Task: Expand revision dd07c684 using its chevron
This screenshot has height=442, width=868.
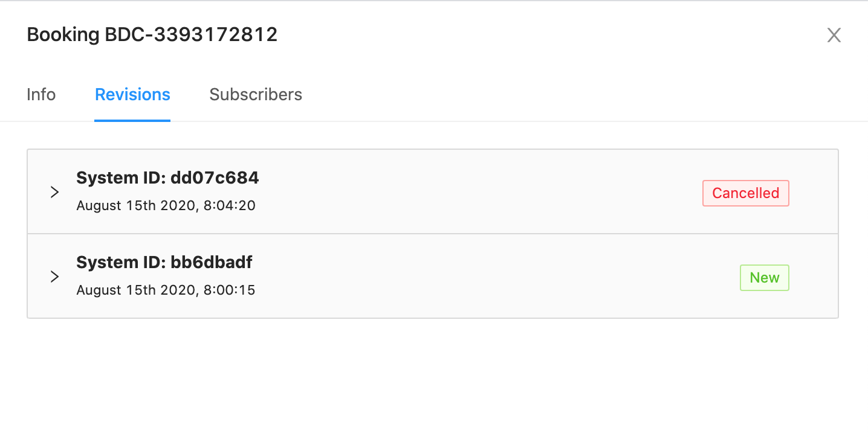Action: [54, 192]
